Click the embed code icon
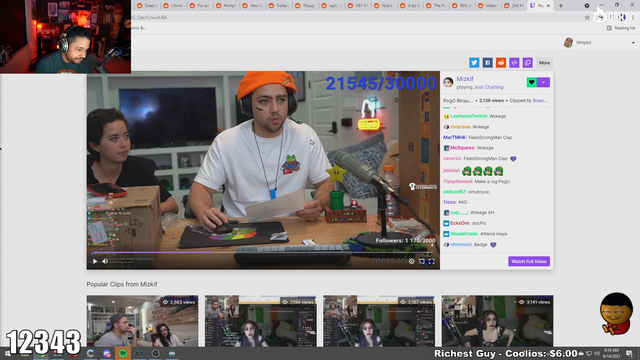Image resolution: width=640 pixels, height=360 pixels. pyautogui.click(x=514, y=62)
